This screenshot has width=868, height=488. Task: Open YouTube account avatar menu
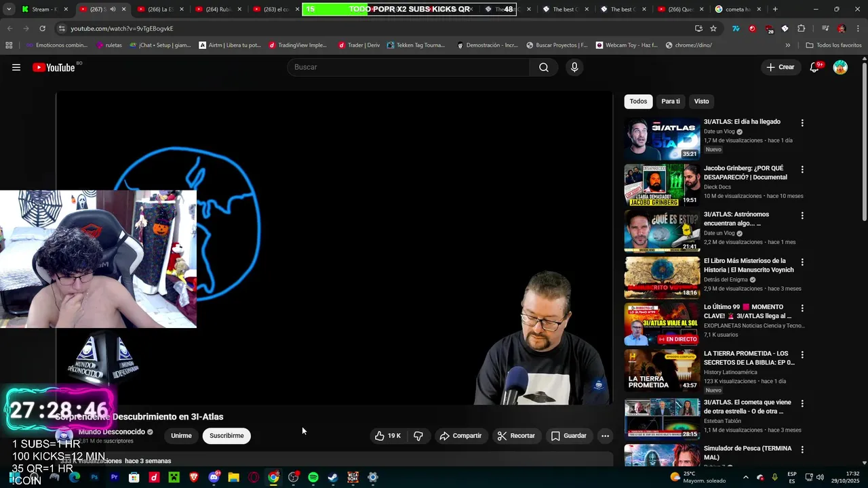(x=840, y=67)
